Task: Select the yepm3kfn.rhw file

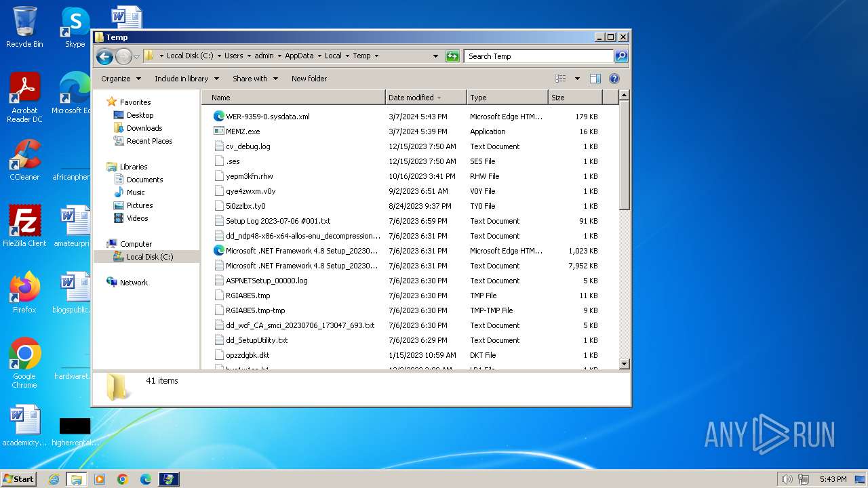Action: [x=250, y=176]
